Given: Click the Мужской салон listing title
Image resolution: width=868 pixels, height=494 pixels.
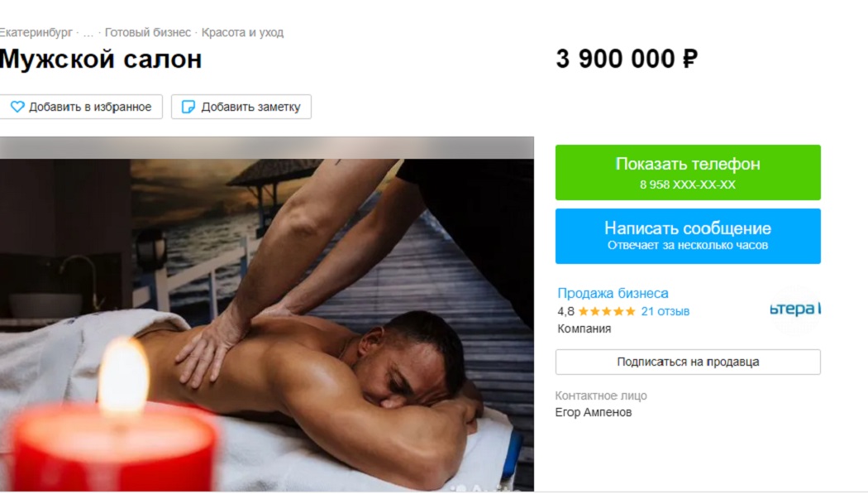Looking at the screenshot, I should tap(100, 59).
